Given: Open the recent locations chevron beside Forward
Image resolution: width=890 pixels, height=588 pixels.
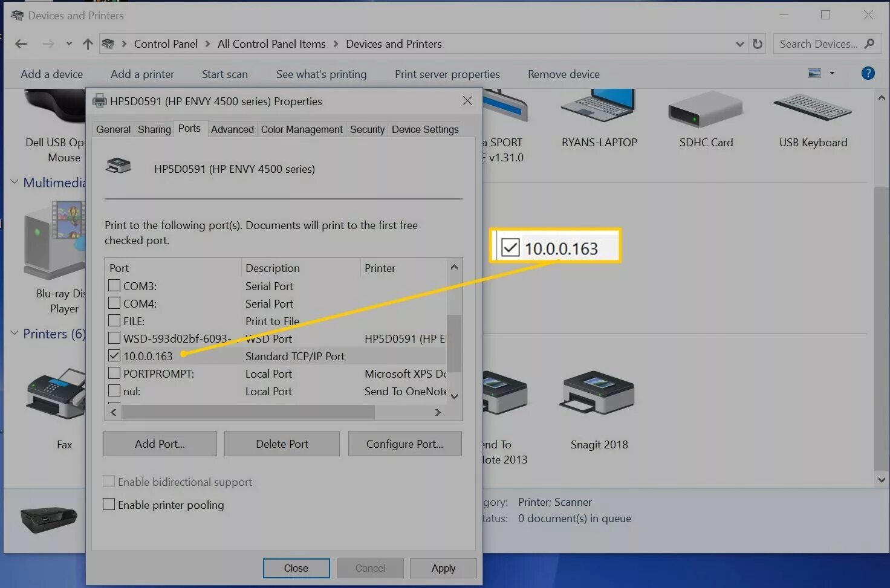Looking at the screenshot, I should click(x=69, y=44).
